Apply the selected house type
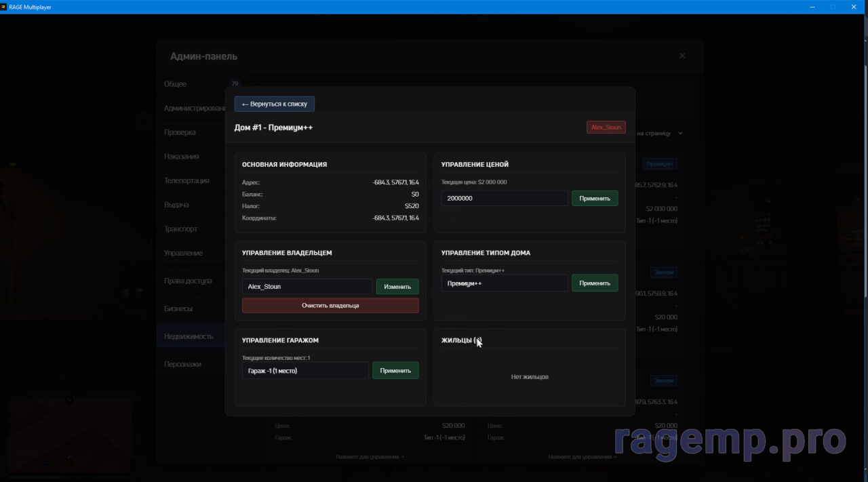This screenshot has height=482, width=868. (594, 283)
